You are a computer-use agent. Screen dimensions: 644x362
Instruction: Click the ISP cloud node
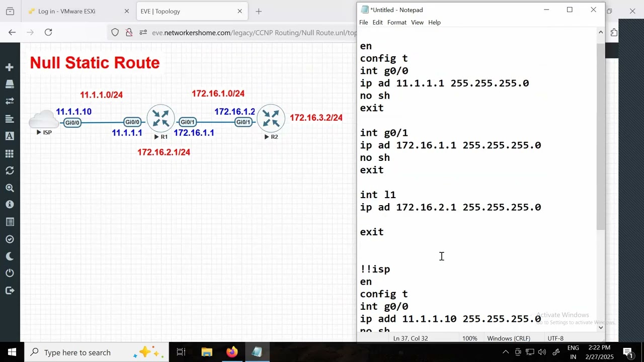click(x=44, y=120)
